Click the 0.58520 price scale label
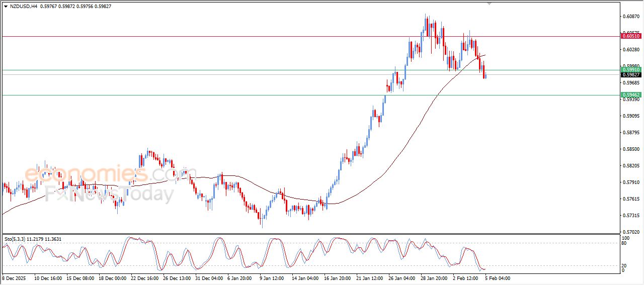Screen dimensions: 644x285 (x=631, y=149)
